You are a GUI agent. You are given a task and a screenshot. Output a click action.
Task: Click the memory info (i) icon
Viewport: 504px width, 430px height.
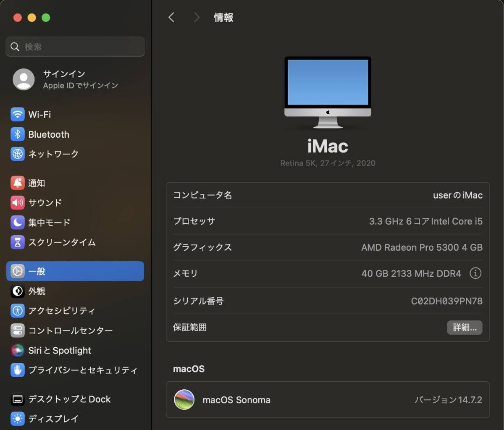[475, 273]
